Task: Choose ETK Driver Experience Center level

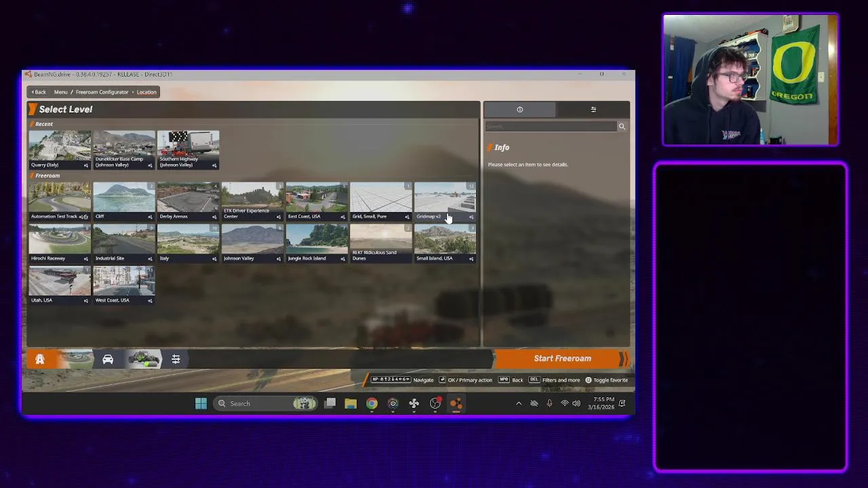Action: click(x=252, y=201)
